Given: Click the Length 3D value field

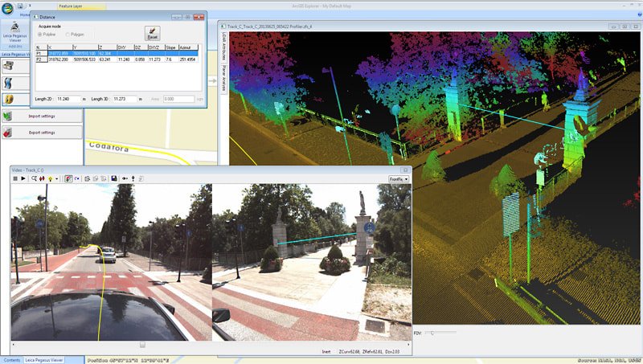Looking at the screenshot, I should coord(125,99).
